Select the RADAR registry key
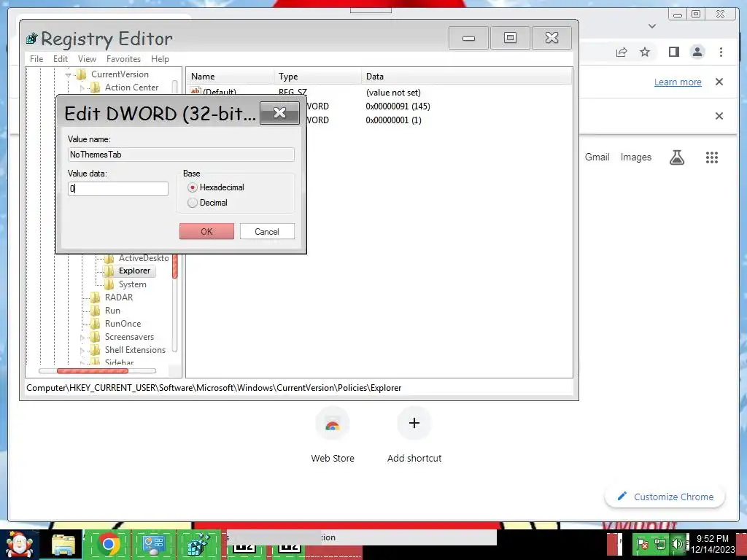The width and height of the screenshot is (747, 560). [x=119, y=297]
